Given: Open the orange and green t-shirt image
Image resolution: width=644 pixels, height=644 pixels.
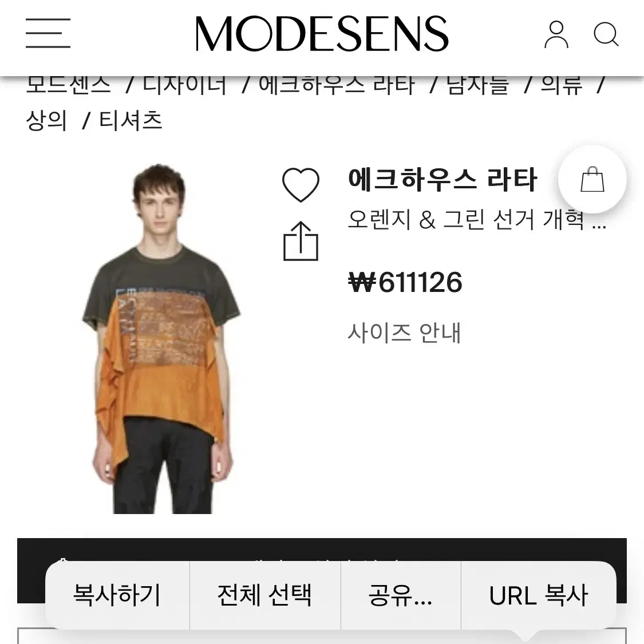Looking at the screenshot, I should point(161,339).
